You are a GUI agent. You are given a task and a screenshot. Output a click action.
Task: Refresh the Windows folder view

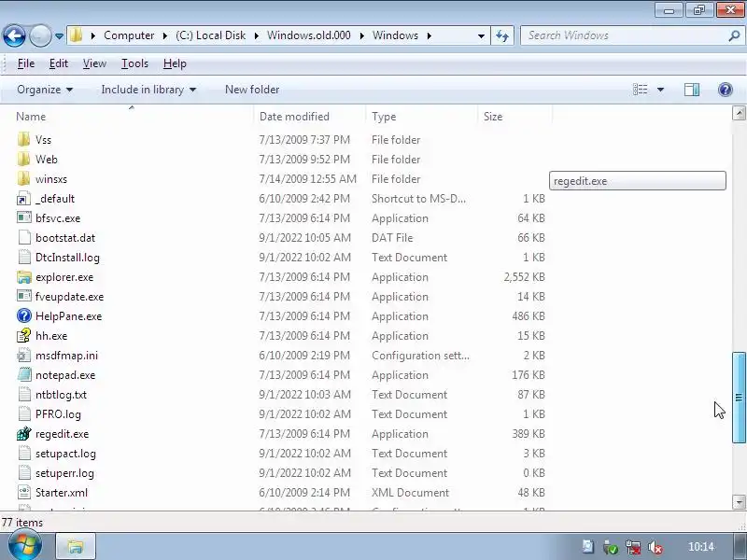coord(502,35)
